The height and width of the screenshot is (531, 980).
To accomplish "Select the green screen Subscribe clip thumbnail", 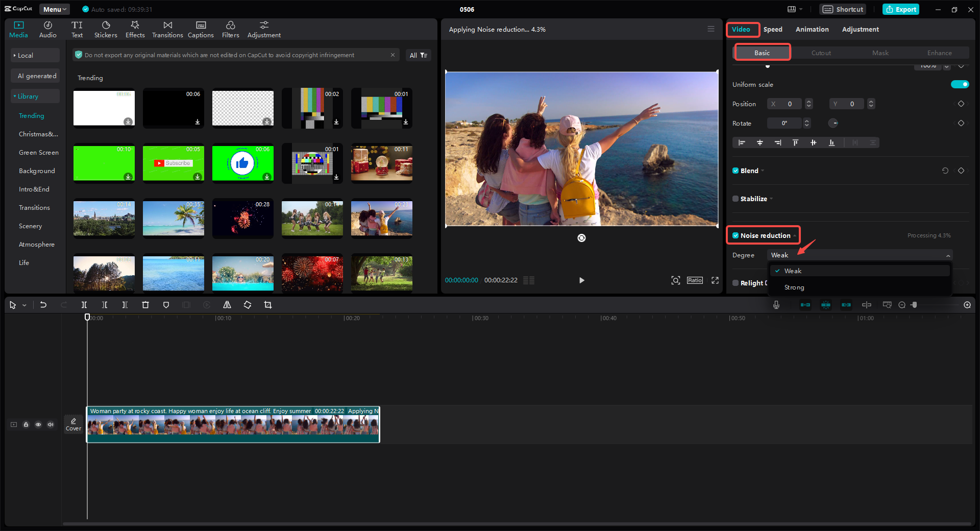I will 173,163.
